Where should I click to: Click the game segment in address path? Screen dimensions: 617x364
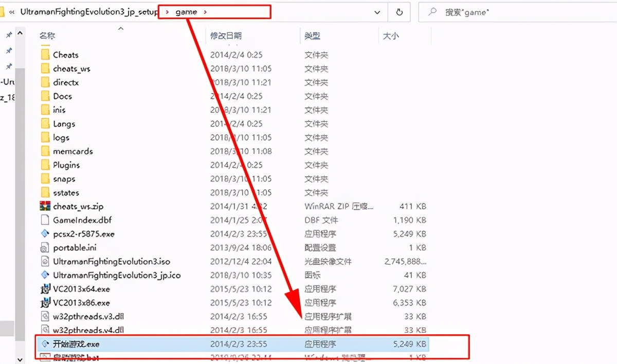pyautogui.click(x=186, y=12)
